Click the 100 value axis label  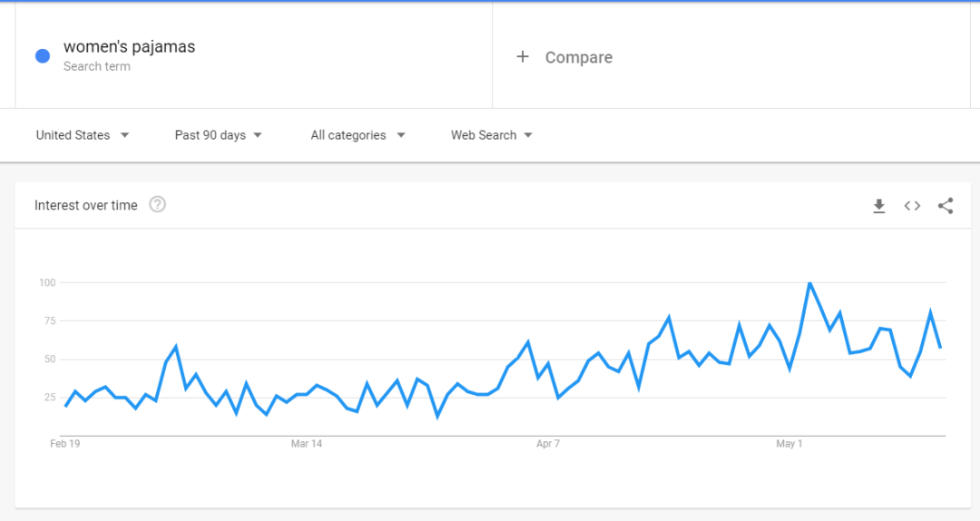point(47,282)
